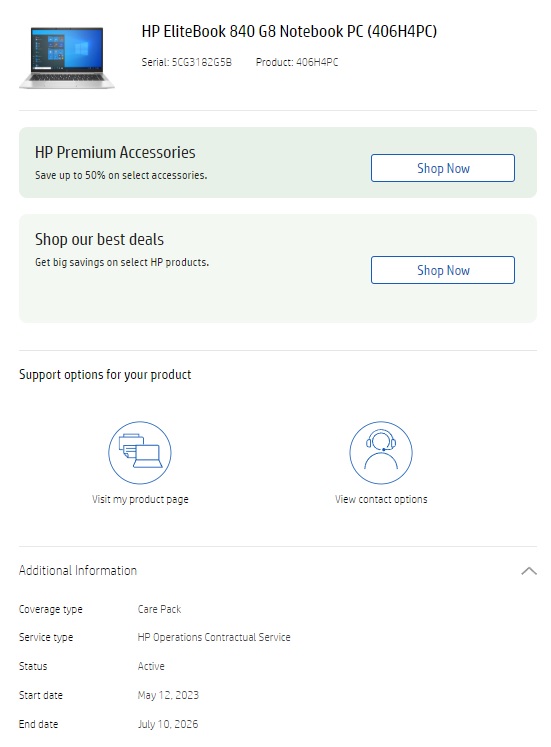This screenshot has height=747, width=551.
Task: Click the HP Premium Accessories heading
Action: [115, 152]
